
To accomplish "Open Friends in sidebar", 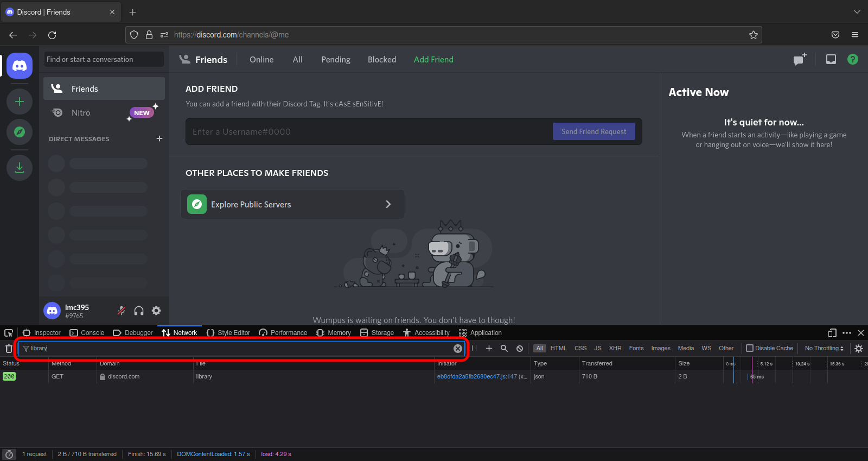I will pyautogui.click(x=104, y=89).
